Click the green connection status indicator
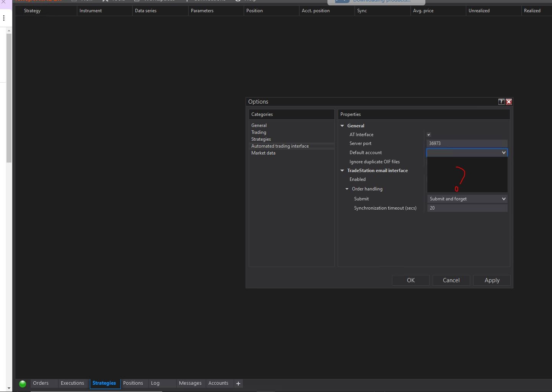This screenshot has height=392, width=552. 23,384
